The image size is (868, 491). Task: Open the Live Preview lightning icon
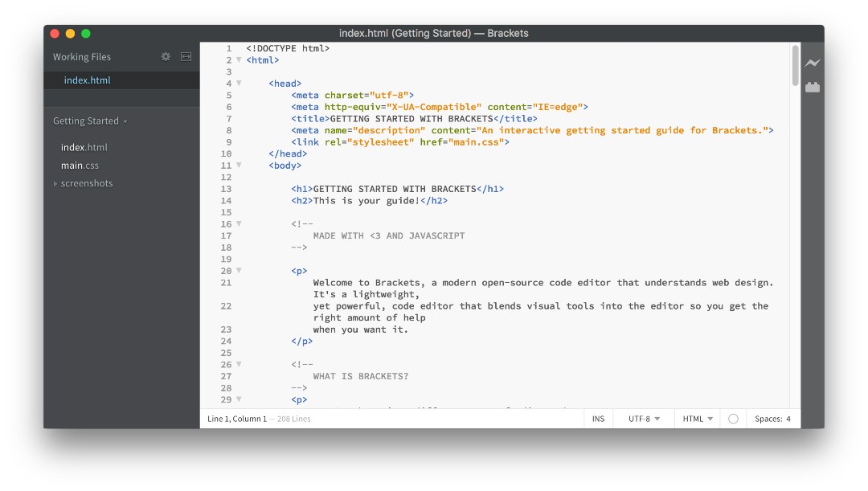click(x=812, y=63)
